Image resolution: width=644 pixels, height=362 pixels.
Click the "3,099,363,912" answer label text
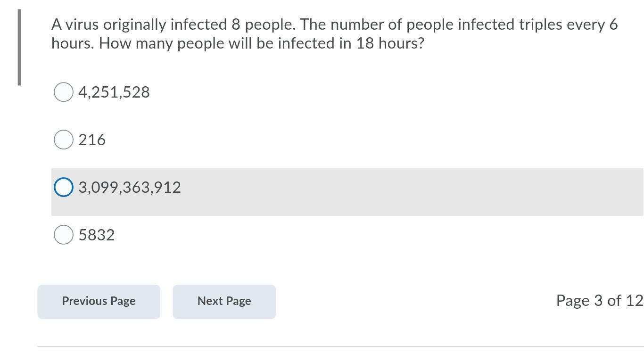coord(130,188)
